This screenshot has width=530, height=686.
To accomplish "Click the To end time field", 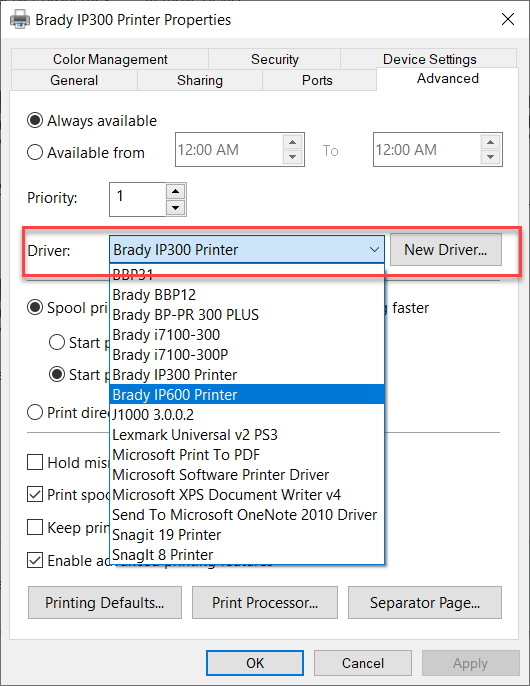I will [427, 150].
